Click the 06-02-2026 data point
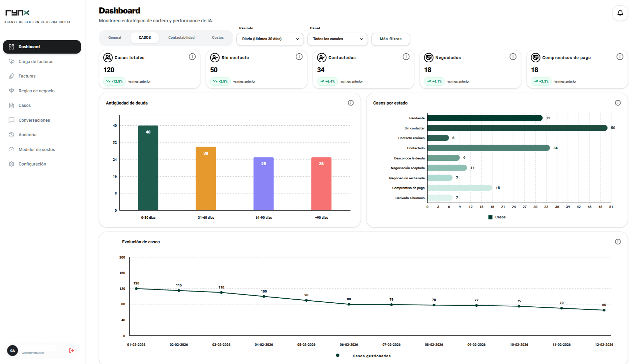The image size is (642, 364). (349, 304)
